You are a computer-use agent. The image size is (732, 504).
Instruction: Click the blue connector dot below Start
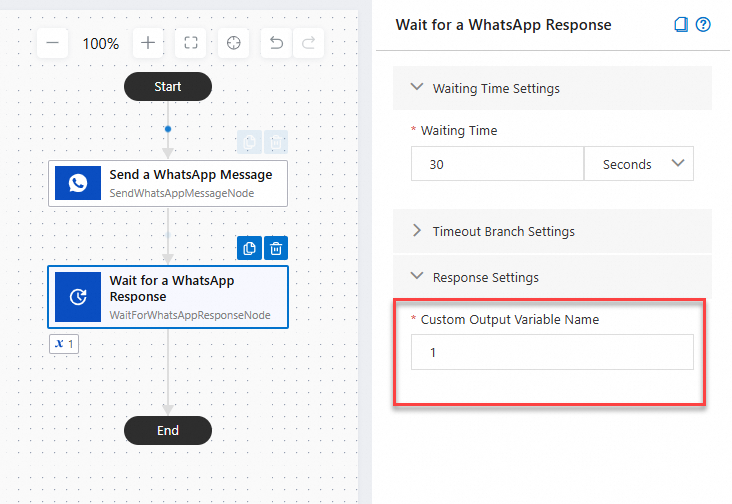coord(168,129)
